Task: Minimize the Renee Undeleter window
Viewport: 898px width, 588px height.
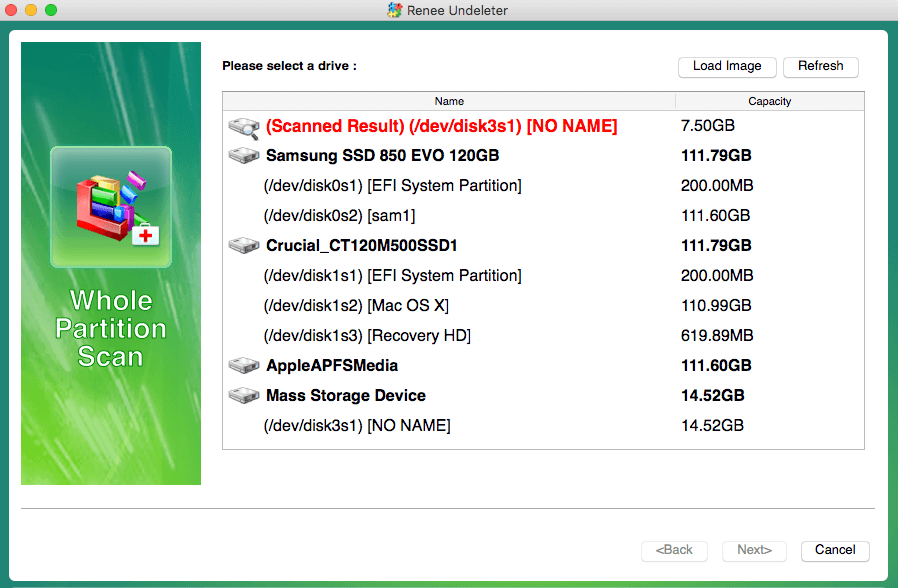Action: (31, 10)
